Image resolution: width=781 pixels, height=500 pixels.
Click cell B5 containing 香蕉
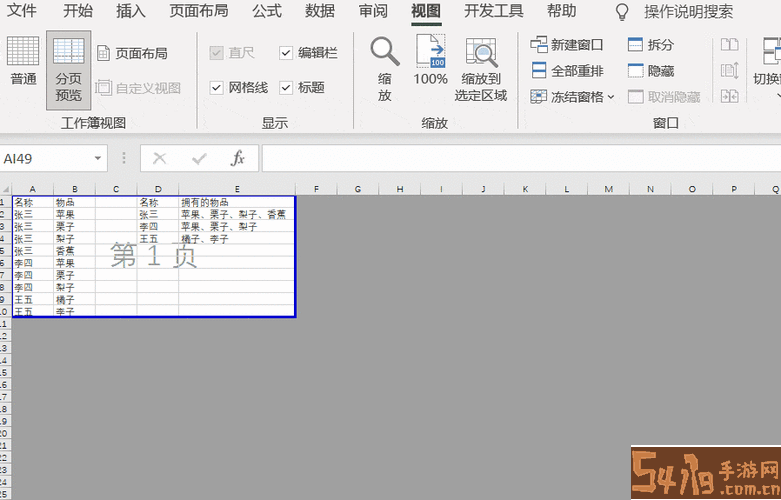pos(74,251)
